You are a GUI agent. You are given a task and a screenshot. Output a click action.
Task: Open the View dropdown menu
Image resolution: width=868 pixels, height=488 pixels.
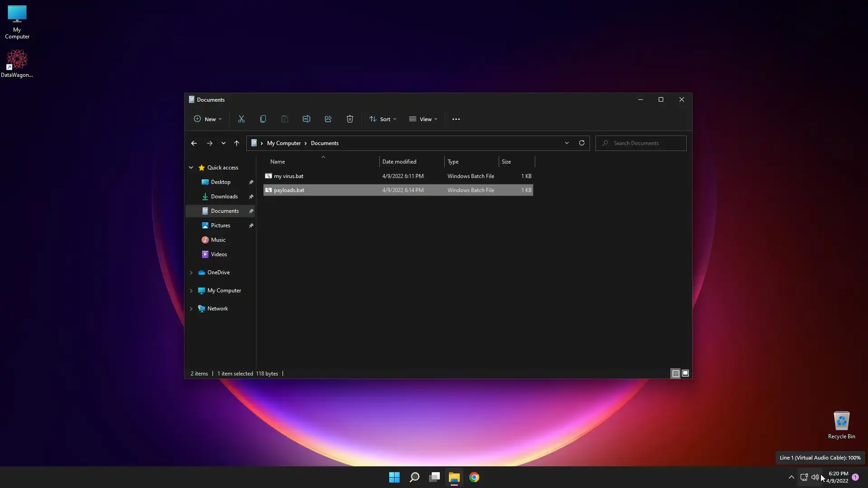(x=423, y=119)
